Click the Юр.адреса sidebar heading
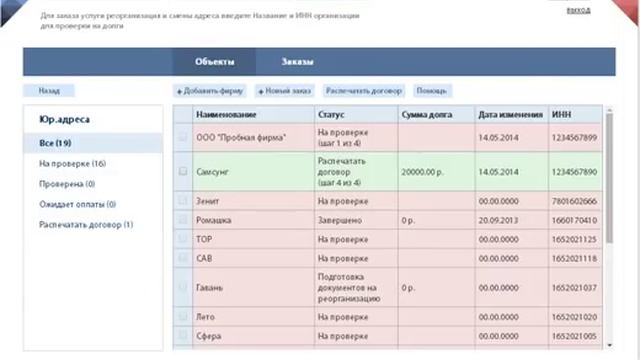Viewport: 640px width, 360px height. (64, 120)
